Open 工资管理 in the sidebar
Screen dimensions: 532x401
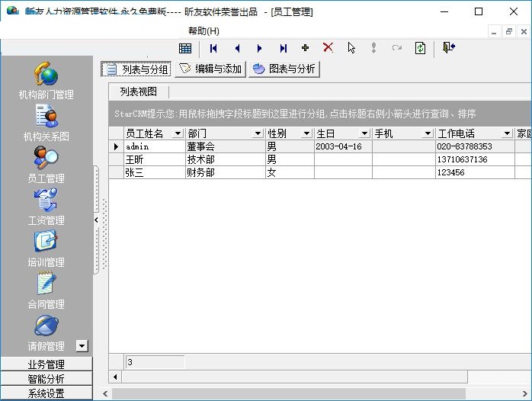(x=46, y=207)
